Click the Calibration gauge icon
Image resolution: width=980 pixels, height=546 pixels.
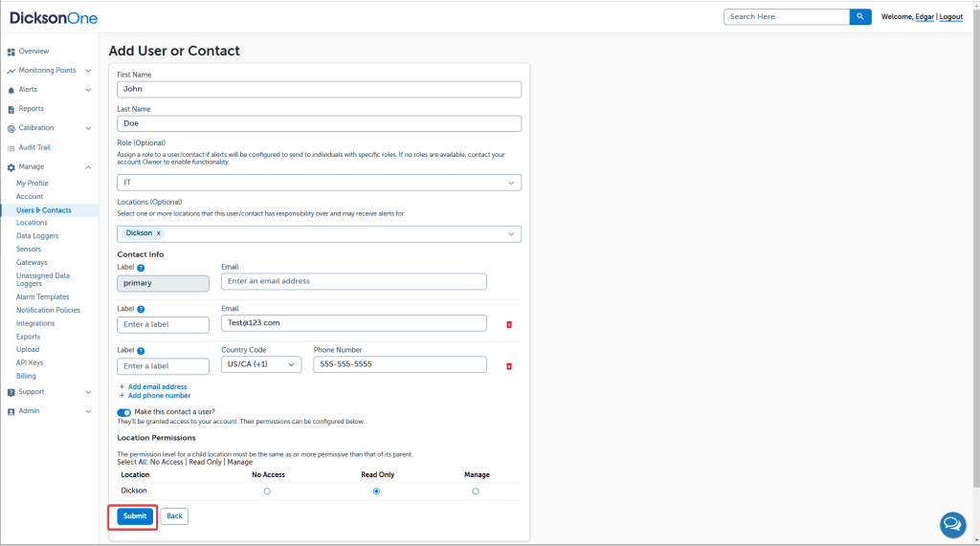click(11, 129)
